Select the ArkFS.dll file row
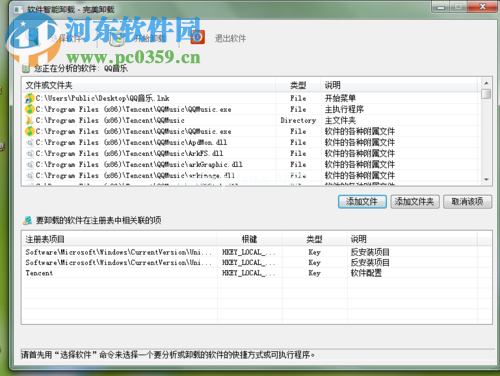 coord(252,153)
